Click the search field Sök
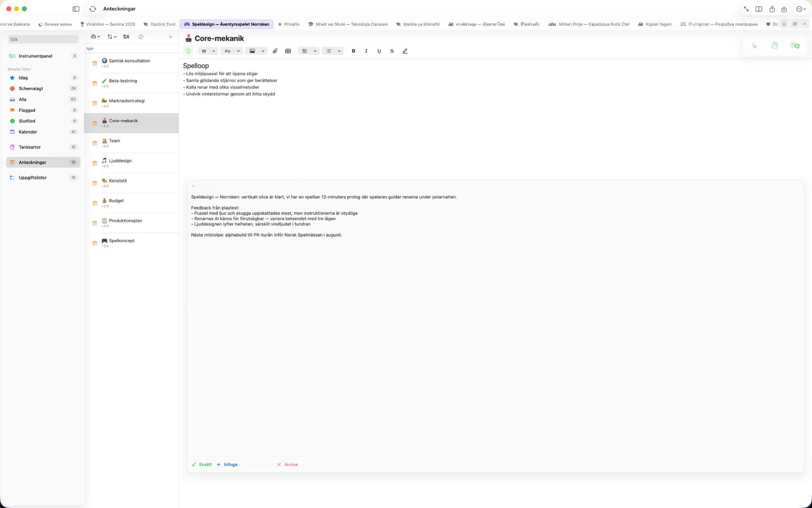812x508 pixels. point(43,39)
